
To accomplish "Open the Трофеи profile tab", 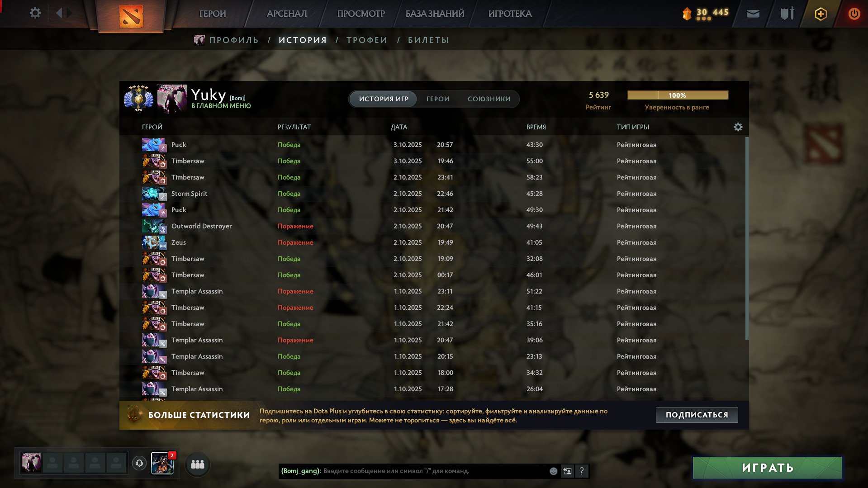I will tap(366, 40).
